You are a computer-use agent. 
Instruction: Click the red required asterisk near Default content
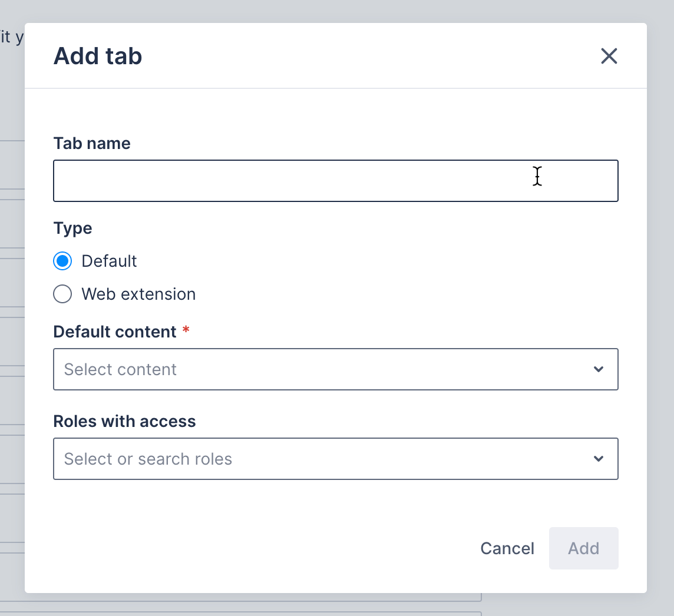(x=186, y=331)
